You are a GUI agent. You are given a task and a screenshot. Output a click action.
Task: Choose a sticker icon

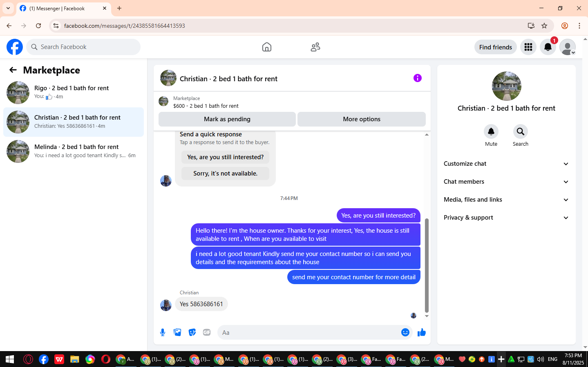click(192, 332)
